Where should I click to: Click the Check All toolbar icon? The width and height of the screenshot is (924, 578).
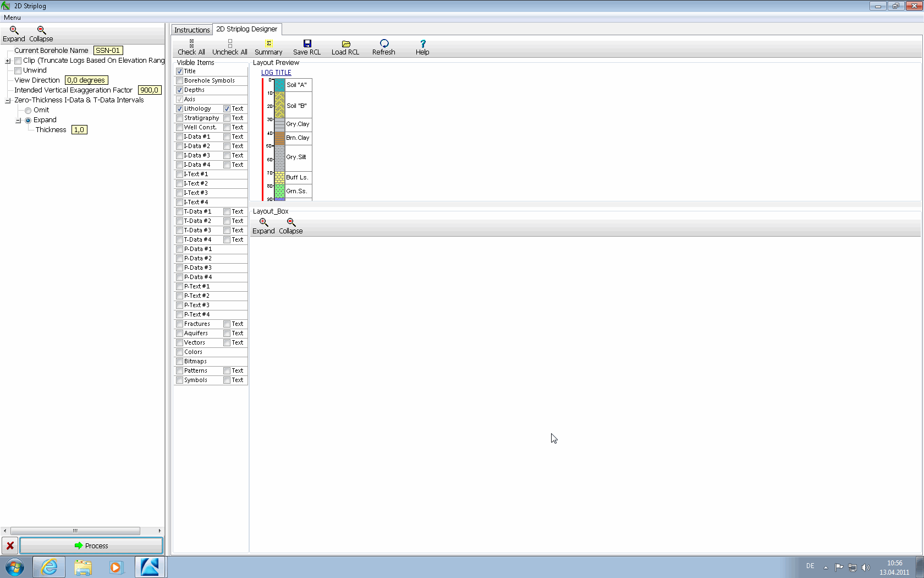pyautogui.click(x=191, y=43)
